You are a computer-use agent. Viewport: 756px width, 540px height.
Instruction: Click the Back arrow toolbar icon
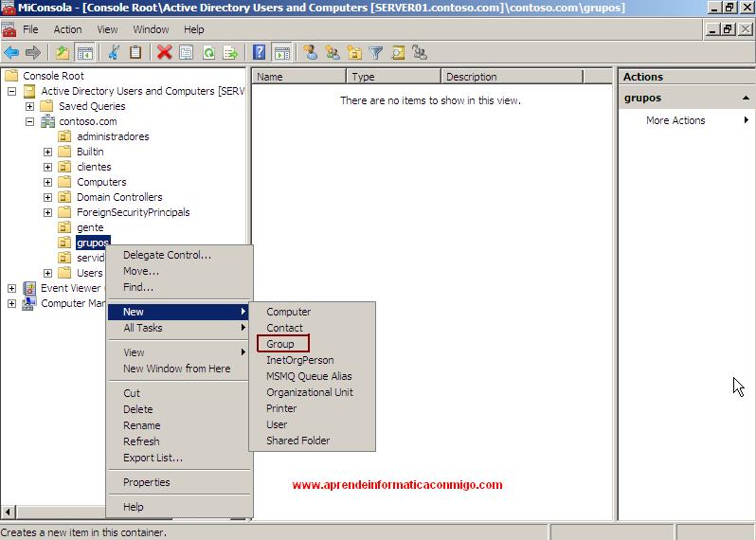click(11, 53)
